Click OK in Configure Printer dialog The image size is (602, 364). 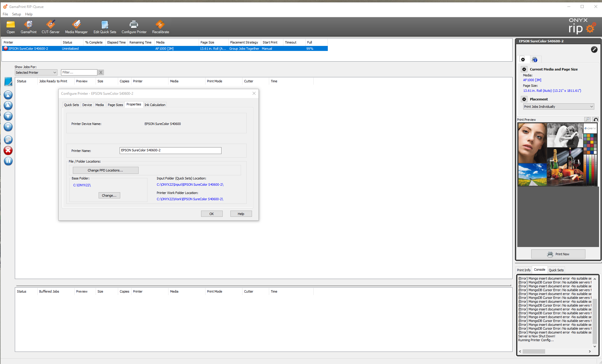(x=212, y=214)
